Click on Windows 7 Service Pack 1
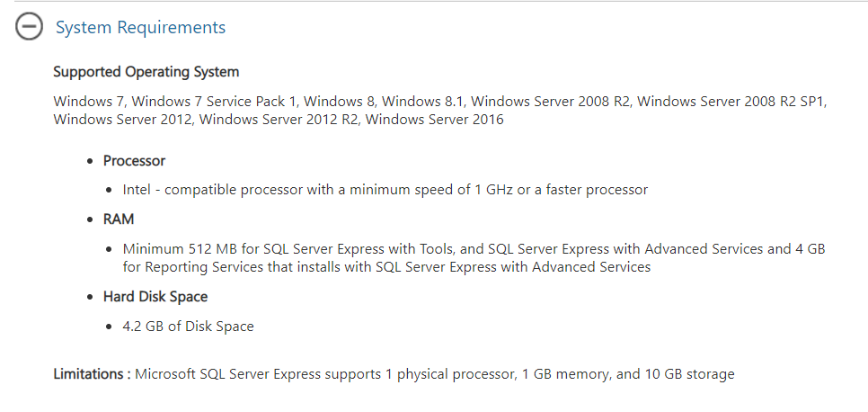 (214, 102)
